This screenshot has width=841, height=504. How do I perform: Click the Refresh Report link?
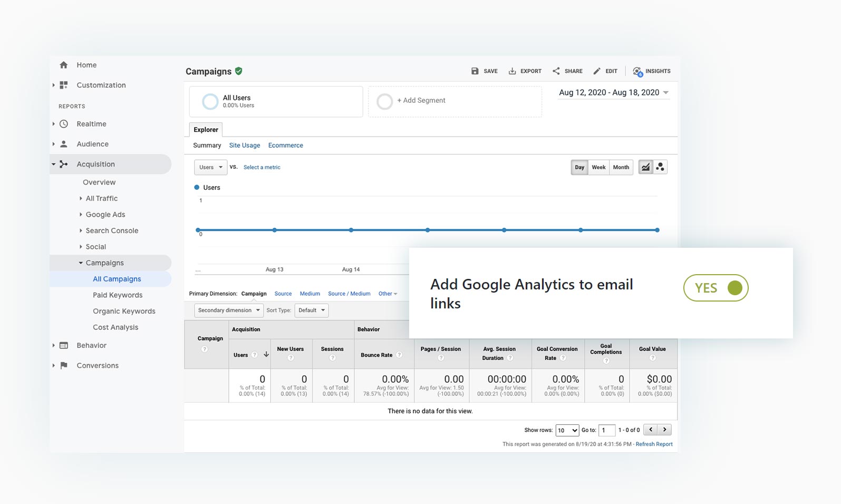point(654,444)
